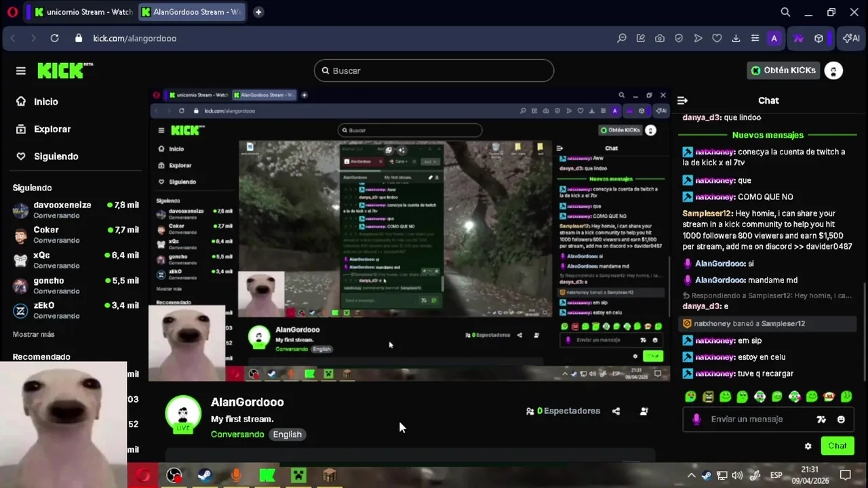
Task: Select the crying heart-eyes emote
Action: pyautogui.click(x=690, y=396)
